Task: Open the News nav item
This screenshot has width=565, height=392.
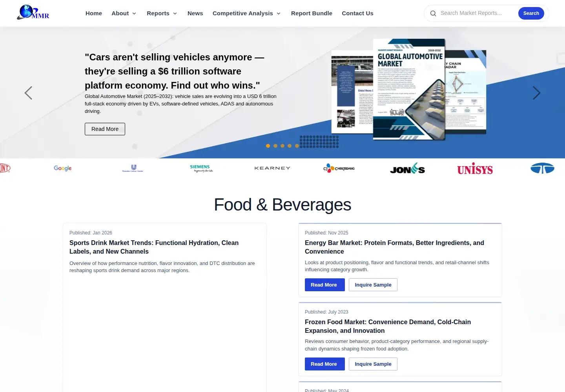Action: tap(195, 13)
